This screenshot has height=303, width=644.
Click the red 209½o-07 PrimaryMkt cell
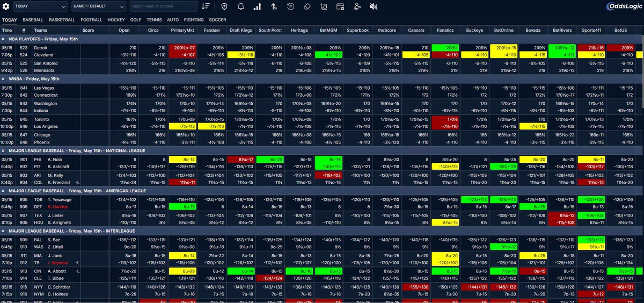pos(182,48)
